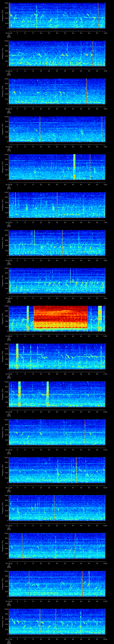The image size is (114, 644).
Task: Select the red vertical marker in 20:14:00 spectrogram
Action: click(x=54, y=508)
